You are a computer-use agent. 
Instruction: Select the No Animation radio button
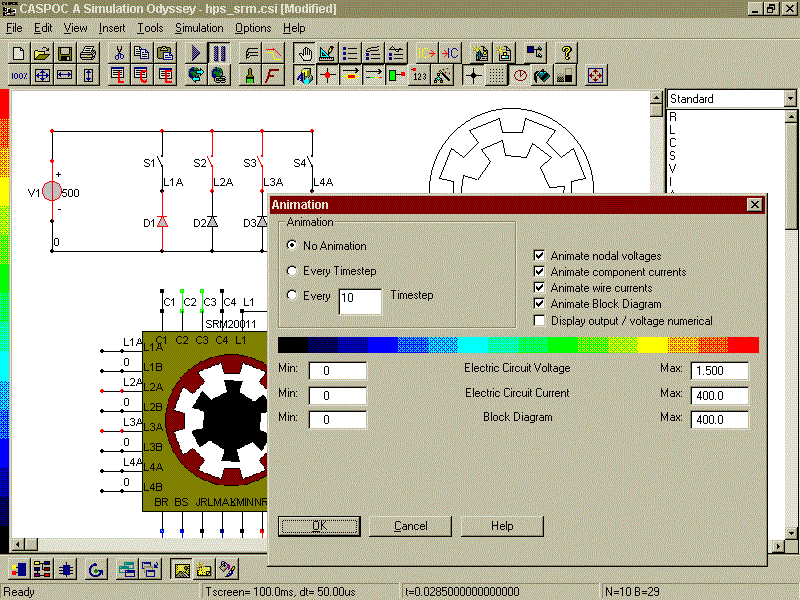[292, 245]
